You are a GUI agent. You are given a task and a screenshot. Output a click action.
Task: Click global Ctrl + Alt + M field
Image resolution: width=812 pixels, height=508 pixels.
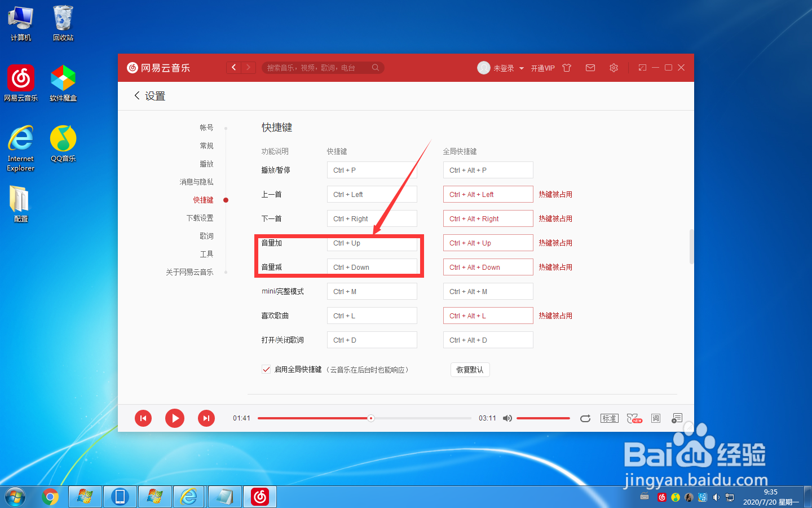click(488, 291)
